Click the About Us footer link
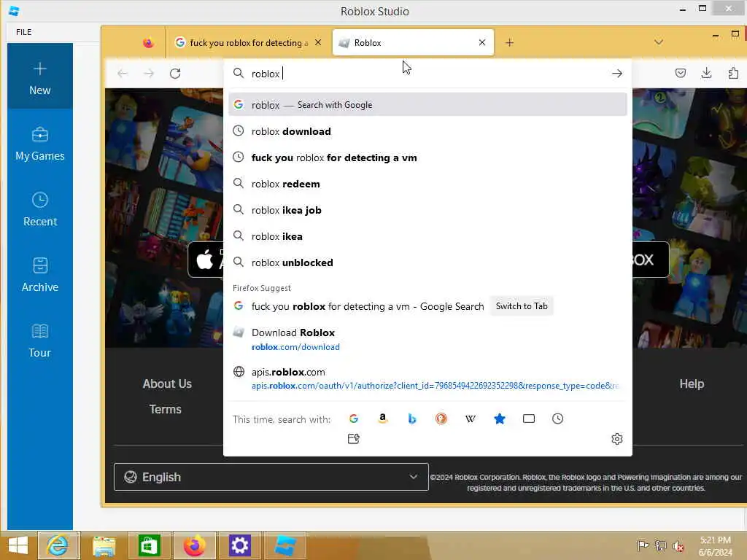Viewport: 747px width, 560px height. point(167,384)
